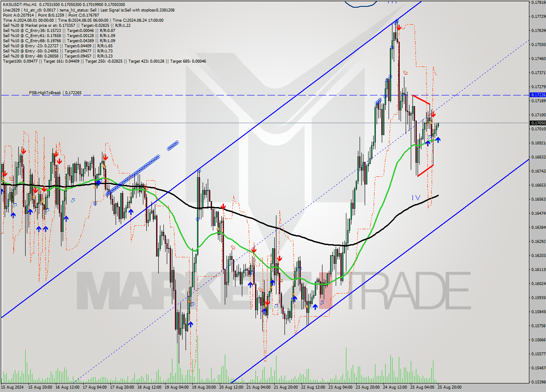Click the 0.15487 price axis label

tap(539, 368)
